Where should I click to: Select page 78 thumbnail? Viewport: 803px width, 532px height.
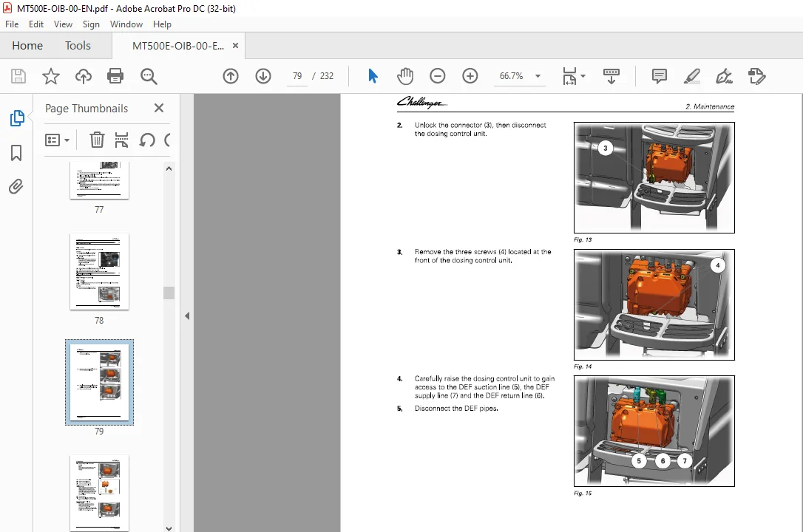point(99,272)
